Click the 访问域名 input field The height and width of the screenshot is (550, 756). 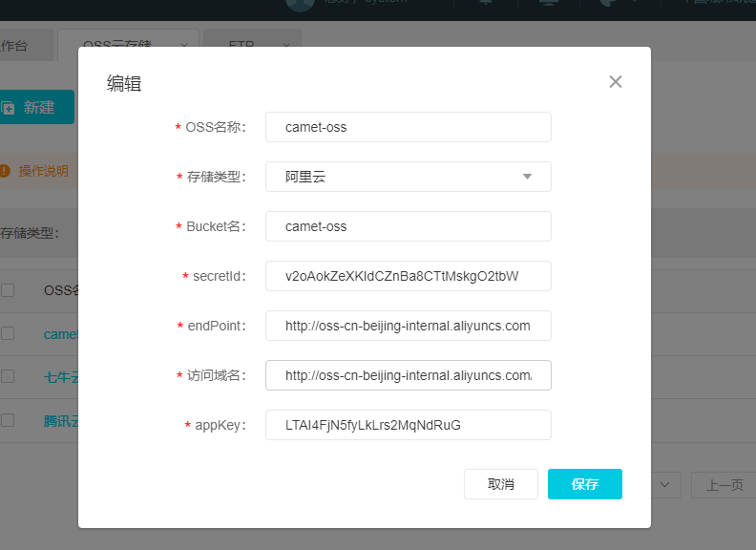(409, 375)
